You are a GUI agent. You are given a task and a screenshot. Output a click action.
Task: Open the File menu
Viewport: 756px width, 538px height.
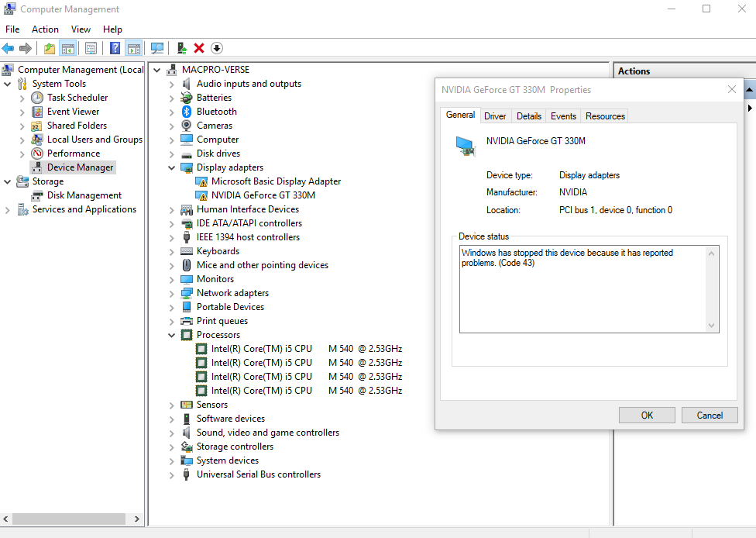pyautogui.click(x=12, y=29)
